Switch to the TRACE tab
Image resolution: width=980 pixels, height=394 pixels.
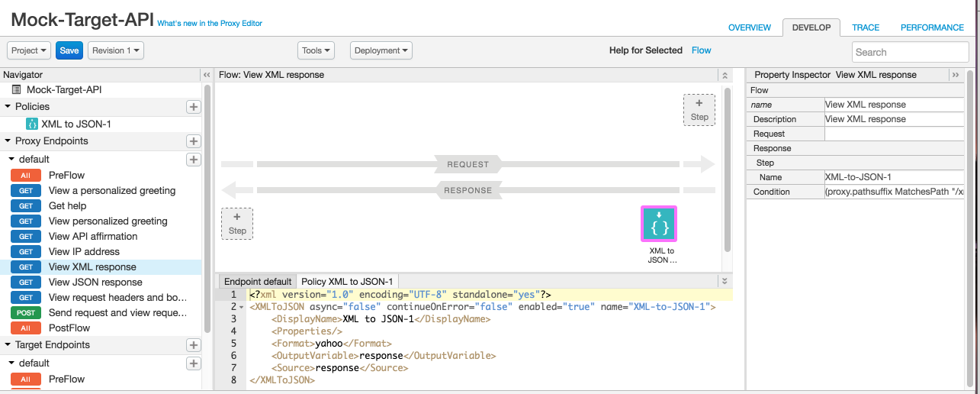[x=865, y=27]
